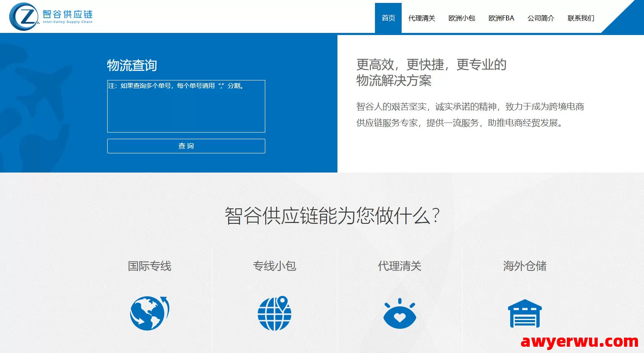This screenshot has height=353, width=644.
Task: Click the globe with pin icon under 专线小包
Action: point(274,313)
